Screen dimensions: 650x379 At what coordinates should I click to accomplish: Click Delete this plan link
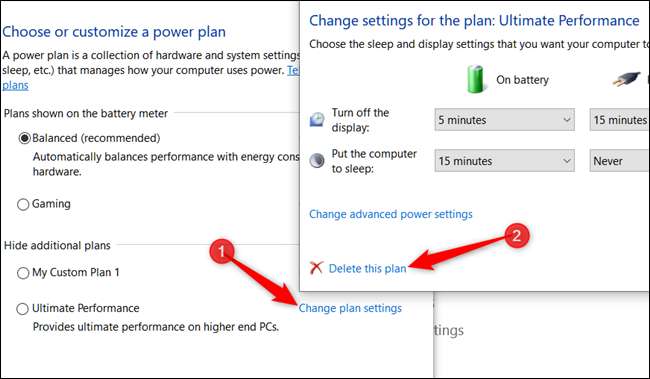click(367, 269)
